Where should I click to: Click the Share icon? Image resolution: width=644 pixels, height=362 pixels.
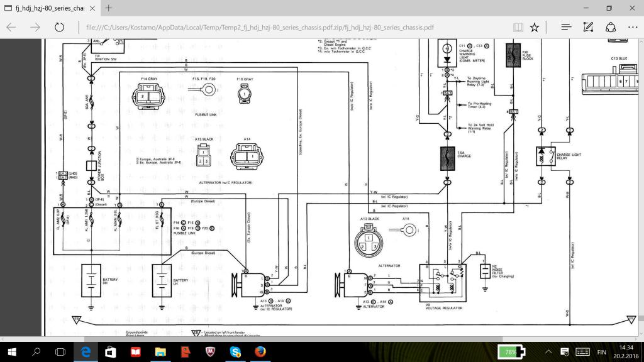point(610,27)
